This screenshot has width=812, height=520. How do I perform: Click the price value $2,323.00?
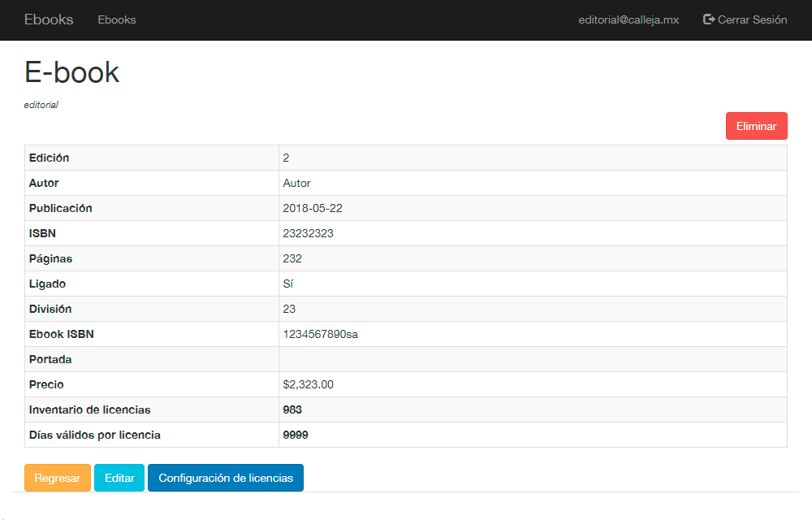coord(309,384)
